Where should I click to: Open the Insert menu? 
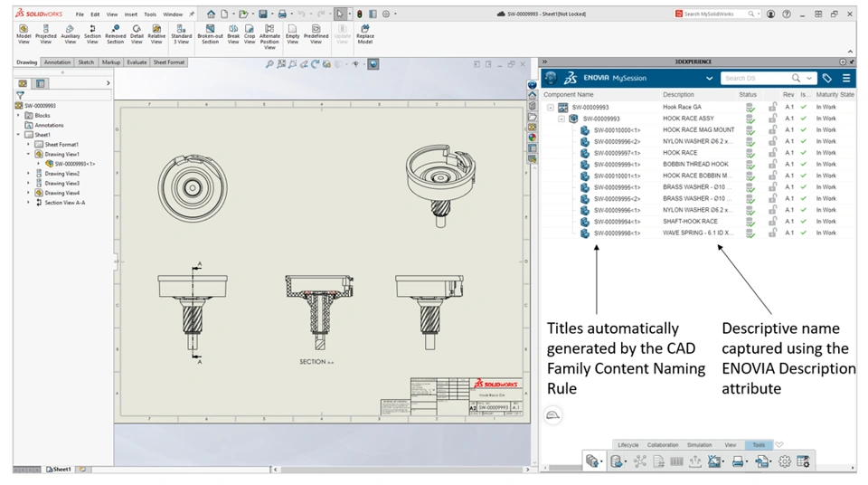point(131,14)
